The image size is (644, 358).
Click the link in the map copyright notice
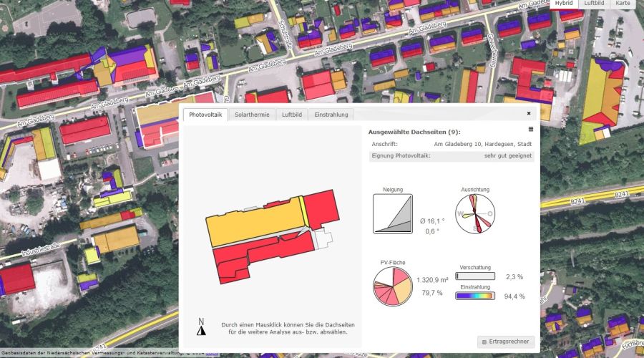pyautogui.click(x=212, y=353)
